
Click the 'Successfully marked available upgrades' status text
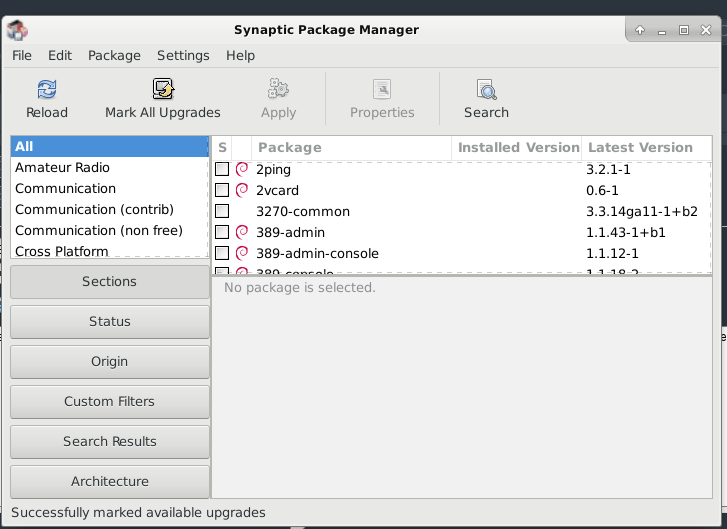[138, 512]
